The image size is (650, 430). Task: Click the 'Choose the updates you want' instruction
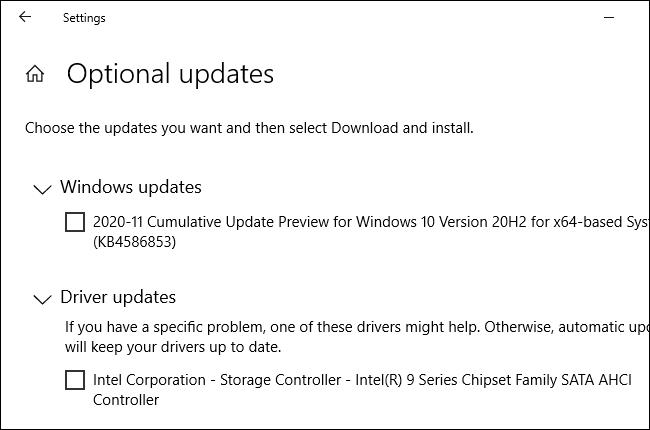pos(249,128)
